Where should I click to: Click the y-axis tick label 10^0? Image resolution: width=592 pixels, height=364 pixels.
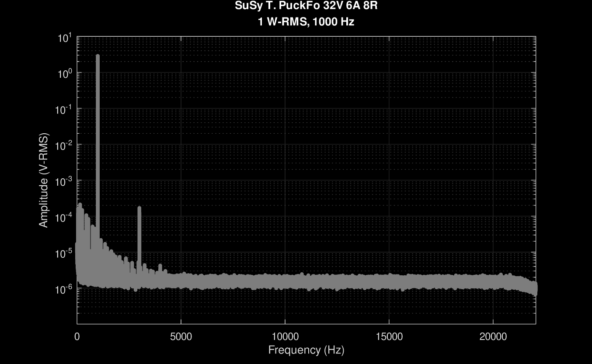click(x=65, y=74)
